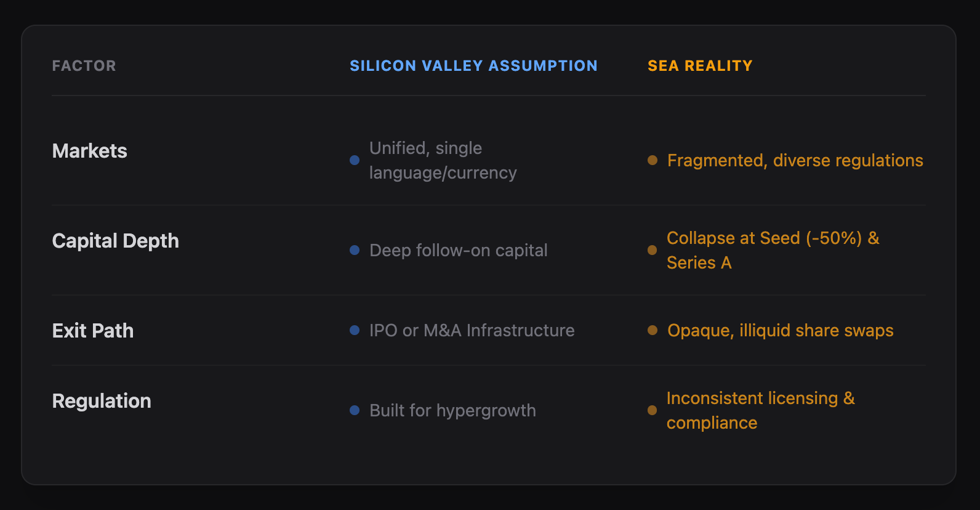Select the Regulation row label

(102, 401)
